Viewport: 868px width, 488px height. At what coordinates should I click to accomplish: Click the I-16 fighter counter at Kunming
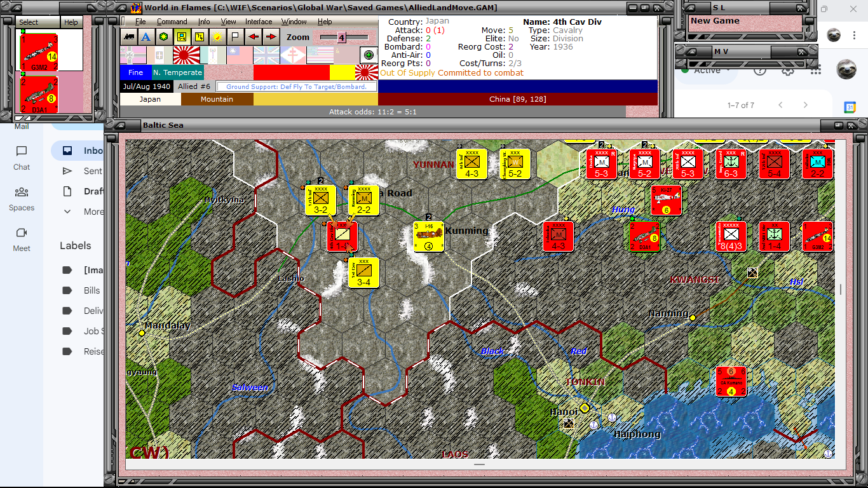tap(429, 236)
